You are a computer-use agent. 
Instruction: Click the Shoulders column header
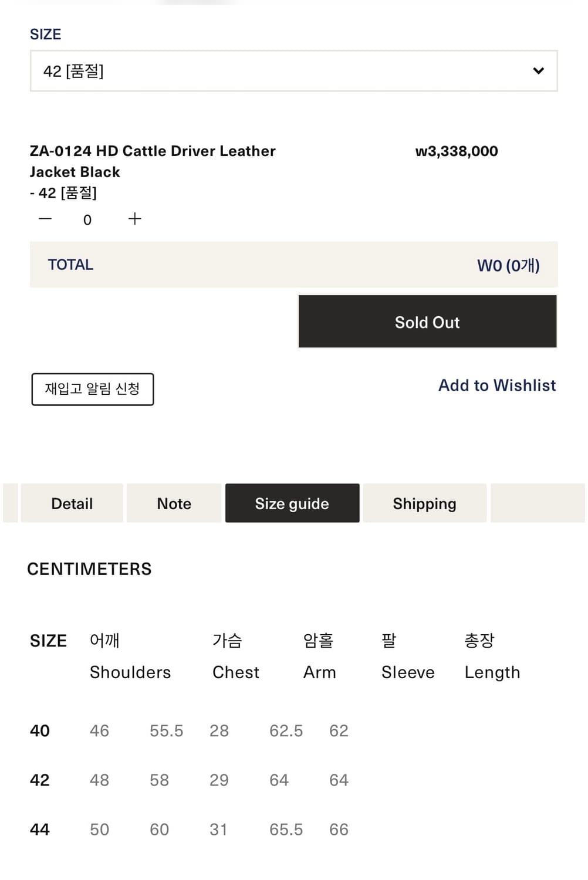click(x=130, y=672)
